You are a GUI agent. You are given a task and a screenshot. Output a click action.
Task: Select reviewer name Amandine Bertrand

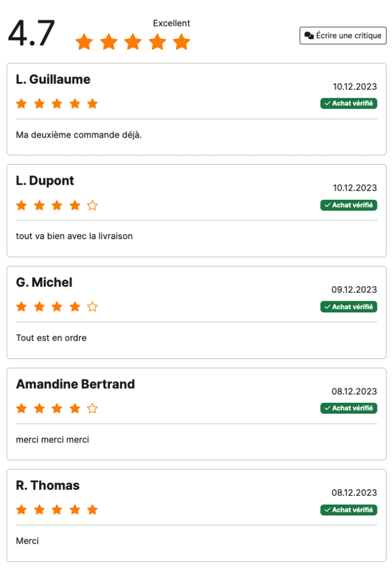click(75, 384)
